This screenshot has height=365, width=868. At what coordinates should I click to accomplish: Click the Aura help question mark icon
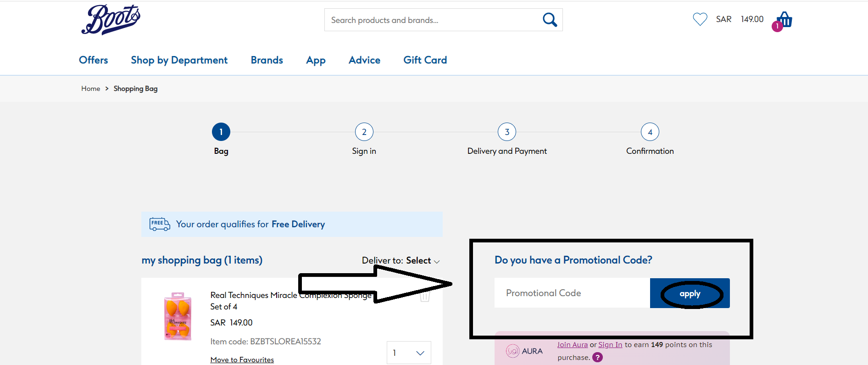pyautogui.click(x=597, y=357)
